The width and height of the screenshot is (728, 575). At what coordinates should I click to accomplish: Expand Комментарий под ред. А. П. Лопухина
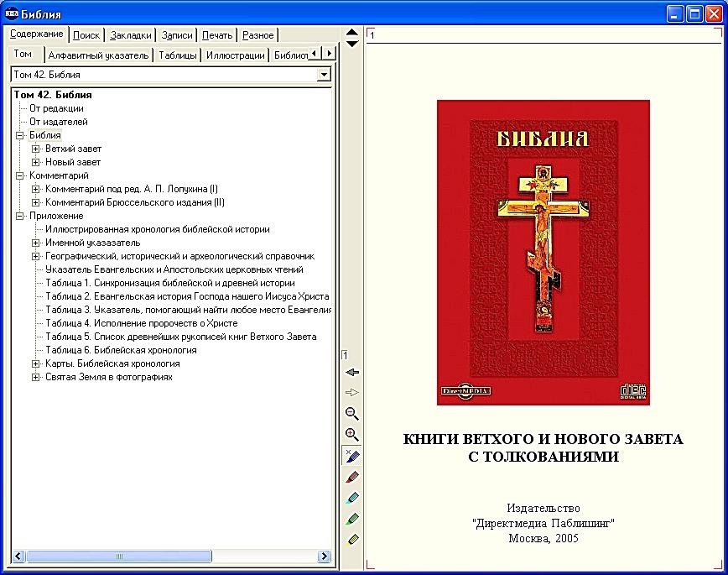click(36, 189)
